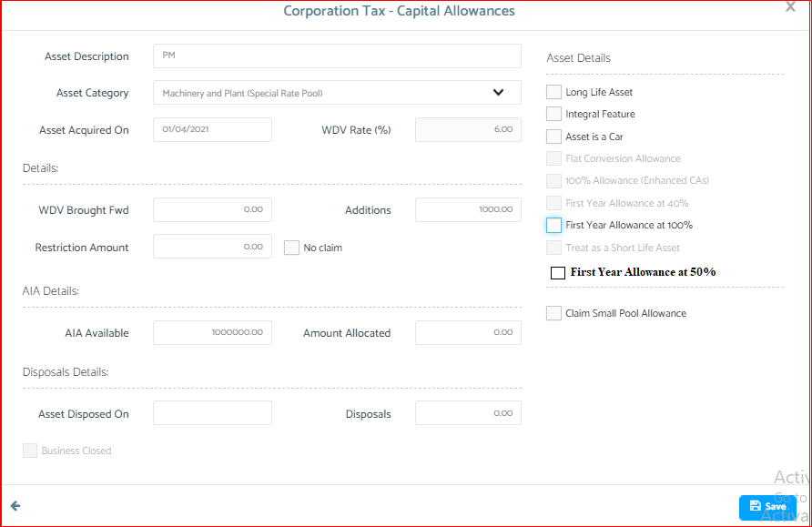The width and height of the screenshot is (812, 527).
Task: Check First Year Allowance at 100%
Action: pyautogui.click(x=553, y=225)
